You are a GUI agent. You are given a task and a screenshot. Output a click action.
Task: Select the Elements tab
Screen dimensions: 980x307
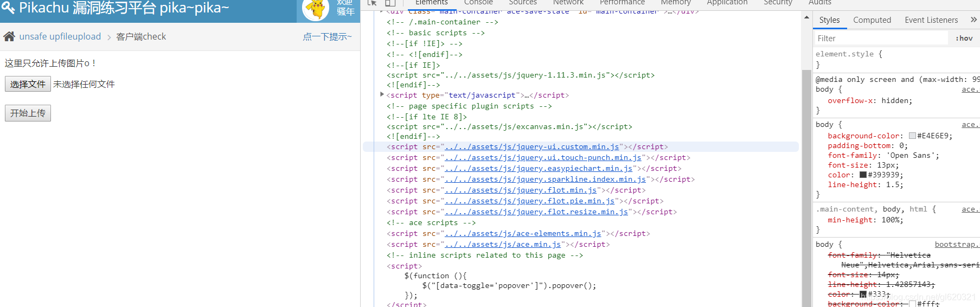pyautogui.click(x=431, y=3)
